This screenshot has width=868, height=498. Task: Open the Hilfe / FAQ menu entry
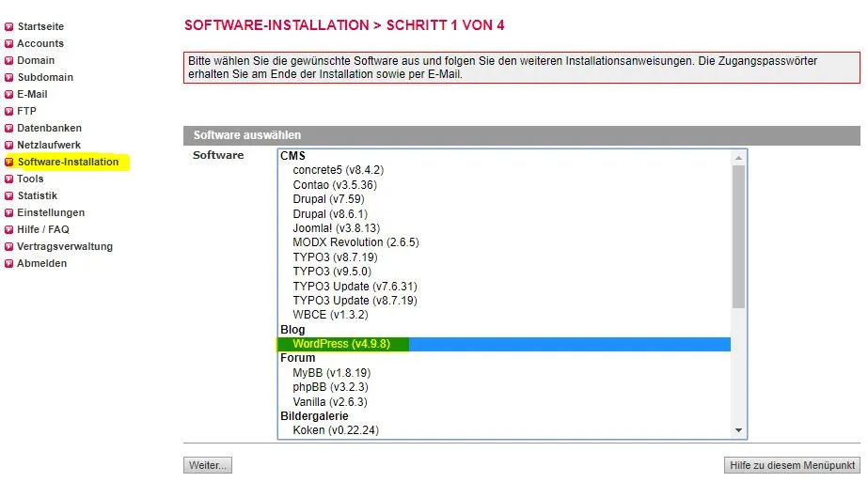[43, 229]
